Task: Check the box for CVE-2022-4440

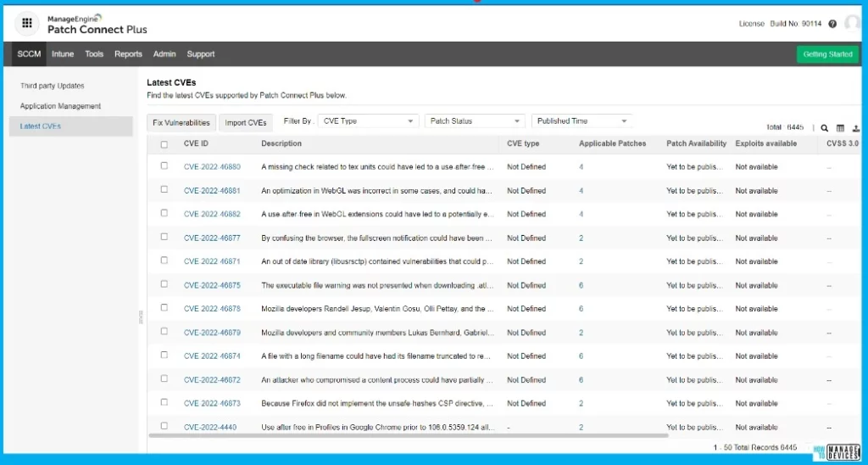Action: [x=164, y=426]
